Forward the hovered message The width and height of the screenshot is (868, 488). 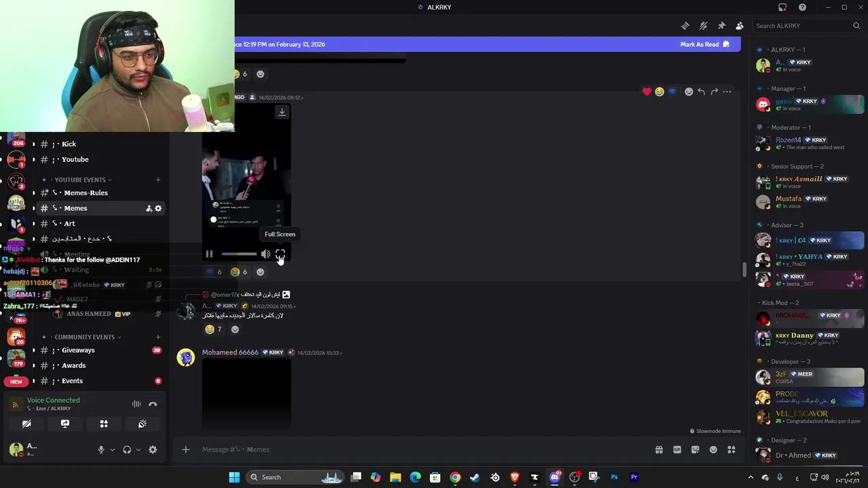[714, 91]
